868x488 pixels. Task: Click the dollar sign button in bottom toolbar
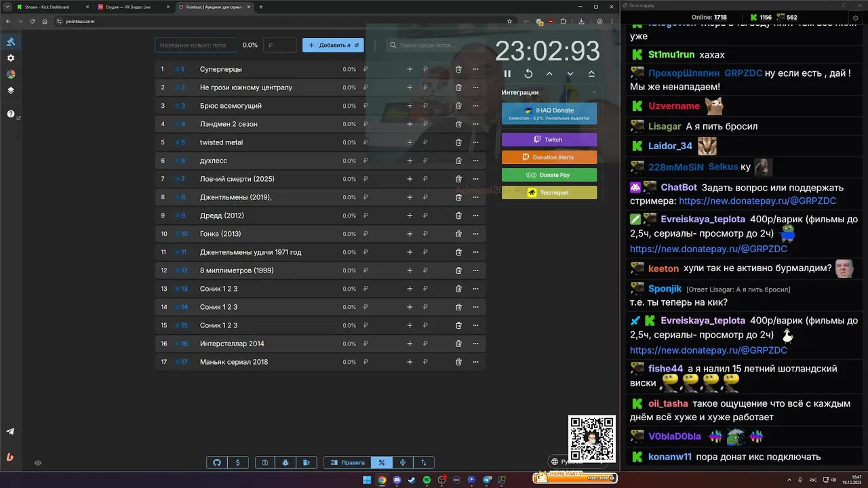pyautogui.click(x=237, y=463)
